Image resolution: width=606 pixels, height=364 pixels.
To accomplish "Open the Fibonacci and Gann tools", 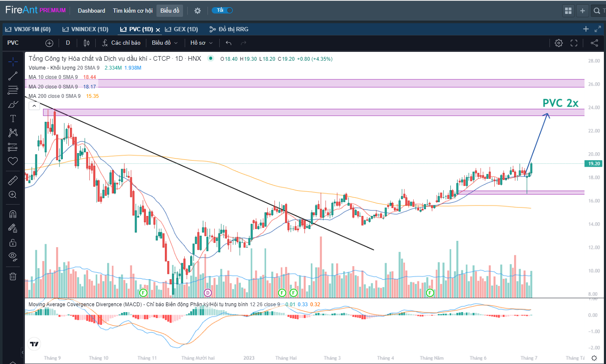I will 13,90.
